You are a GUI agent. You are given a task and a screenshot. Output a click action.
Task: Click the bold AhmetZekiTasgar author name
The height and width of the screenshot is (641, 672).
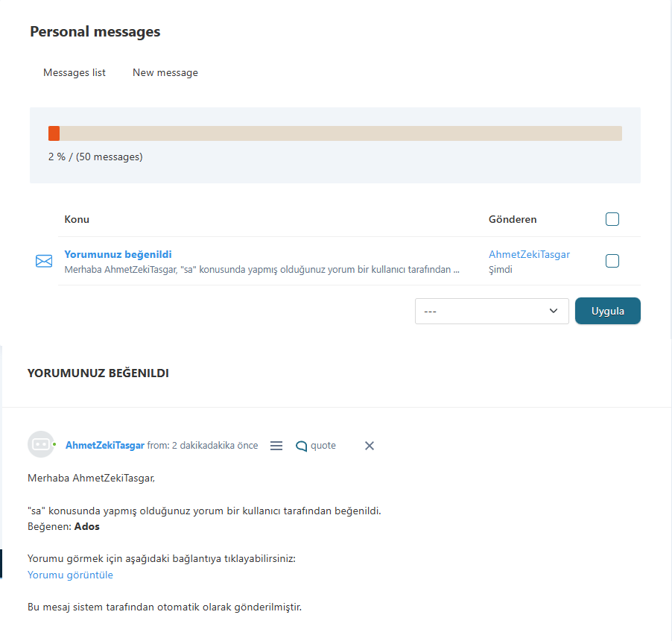click(105, 446)
